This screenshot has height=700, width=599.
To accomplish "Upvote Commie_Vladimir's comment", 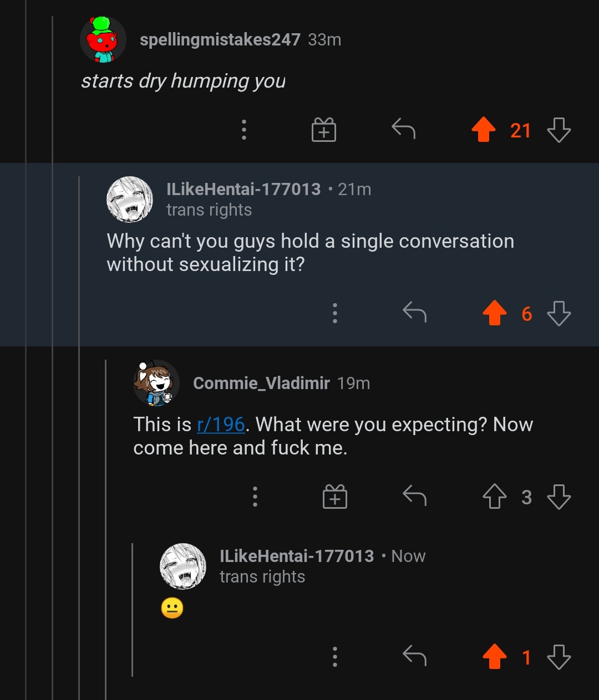I will pyautogui.click(x=495, y=497).
